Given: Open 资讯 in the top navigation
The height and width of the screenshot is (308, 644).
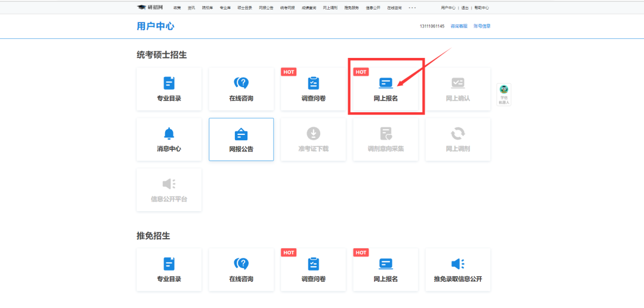Looking at the screenshot, I should (191, 8).
